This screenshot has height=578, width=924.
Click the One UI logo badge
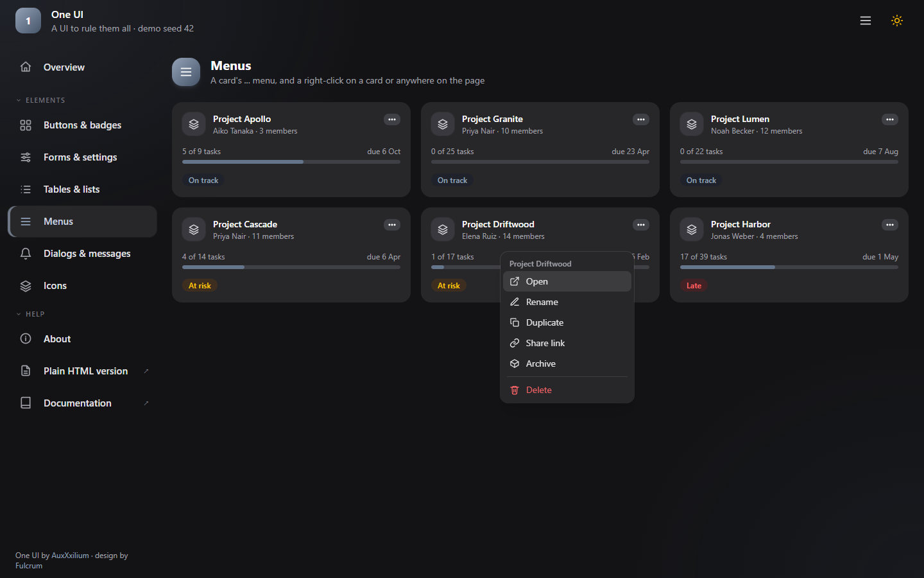(x=28, y=21)
